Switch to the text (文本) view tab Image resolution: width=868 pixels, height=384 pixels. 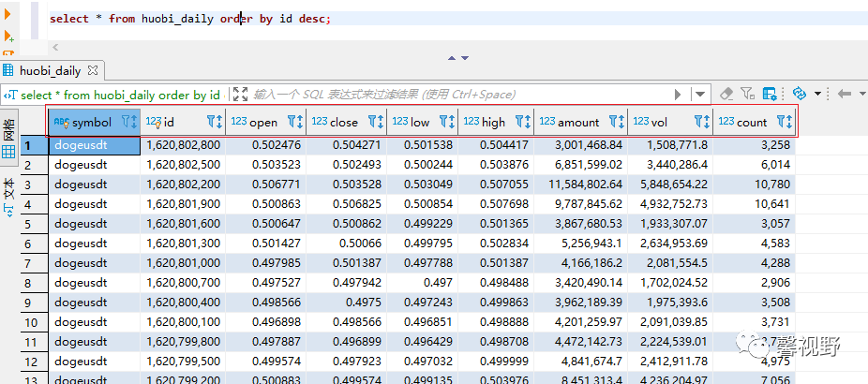[x=8, y=196]
